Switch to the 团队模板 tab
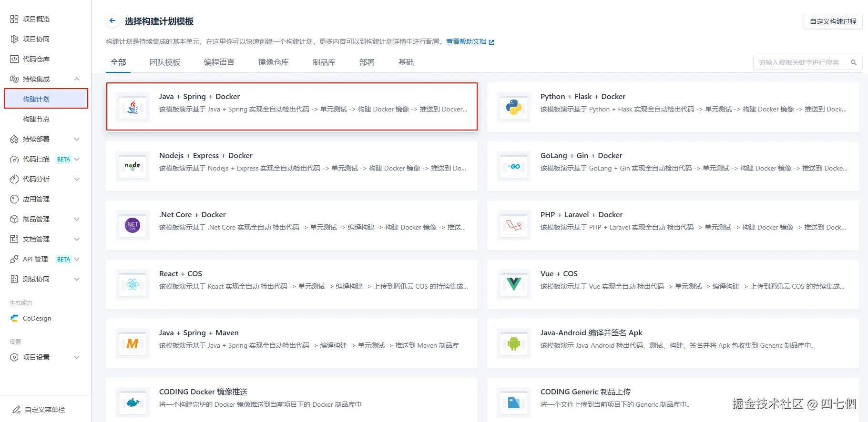This screenshot has width=868, height=422. [x=165, y=62]
